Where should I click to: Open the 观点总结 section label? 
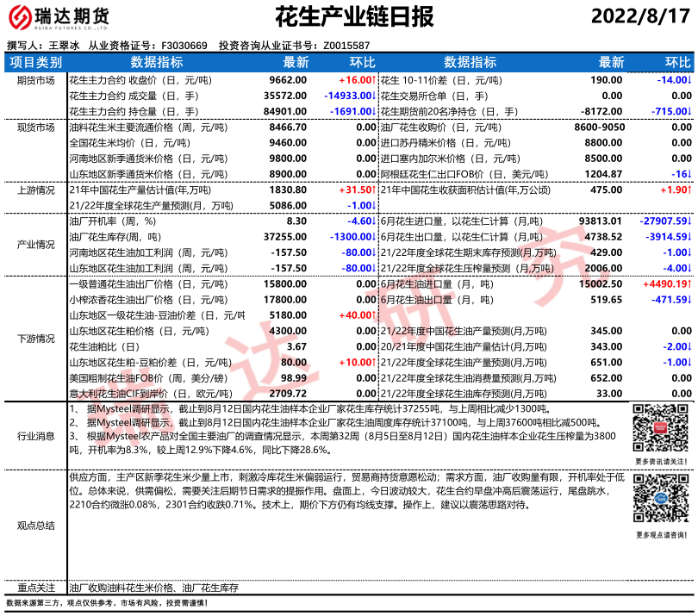point(35,525)
